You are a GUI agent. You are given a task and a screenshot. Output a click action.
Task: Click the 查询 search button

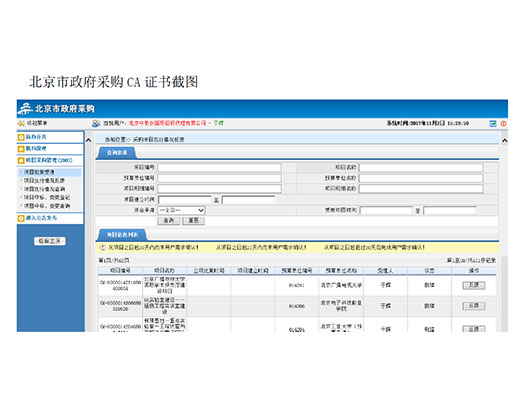[169, 221]
